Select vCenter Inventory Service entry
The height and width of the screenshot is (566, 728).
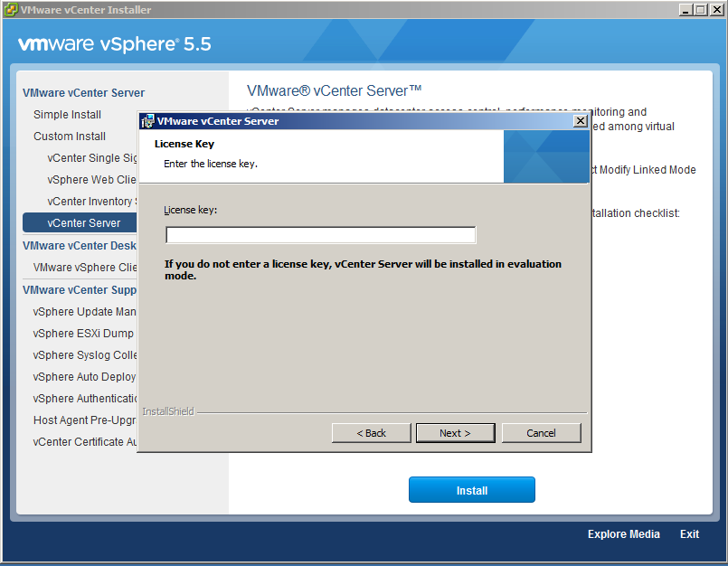90,202
